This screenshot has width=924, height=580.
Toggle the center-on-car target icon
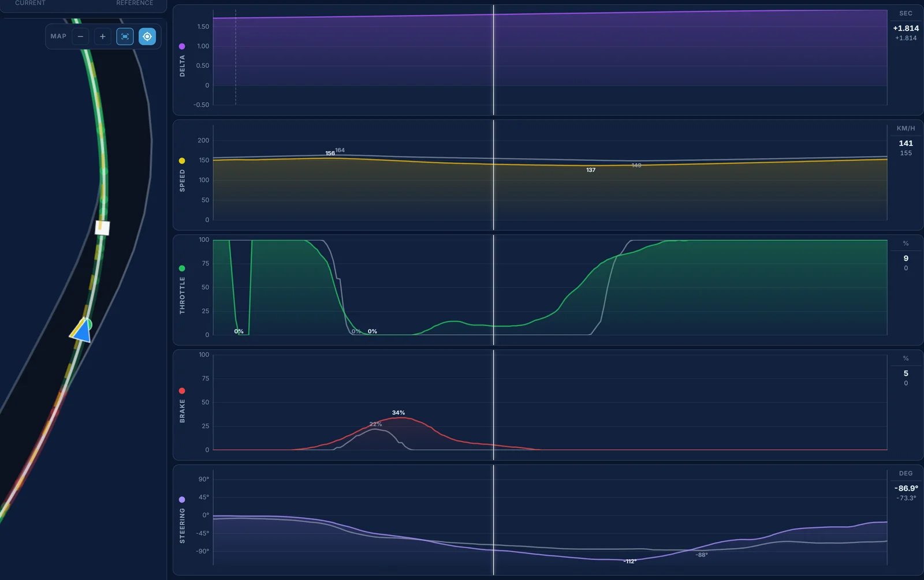[x=147, y=36]
